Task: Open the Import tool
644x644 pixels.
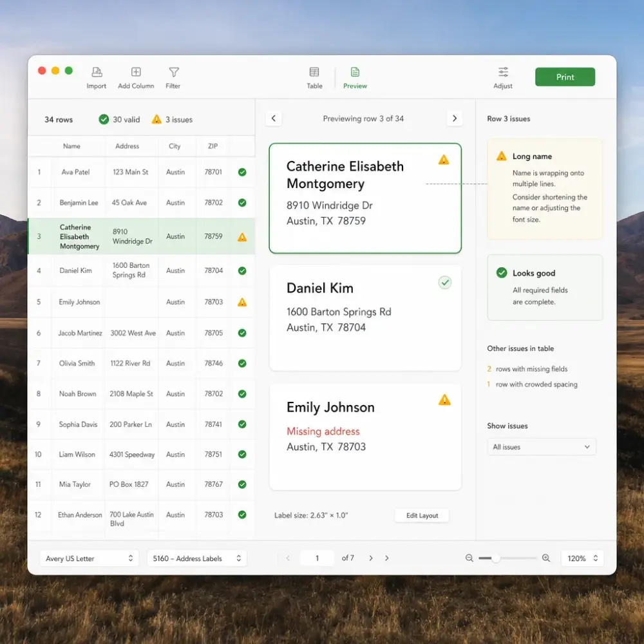Action: click(97, 78)
